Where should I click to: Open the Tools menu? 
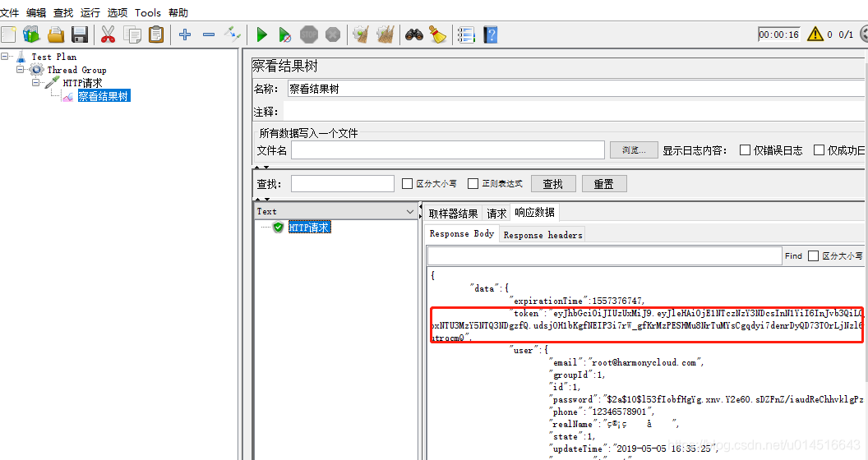click(148, 12)
